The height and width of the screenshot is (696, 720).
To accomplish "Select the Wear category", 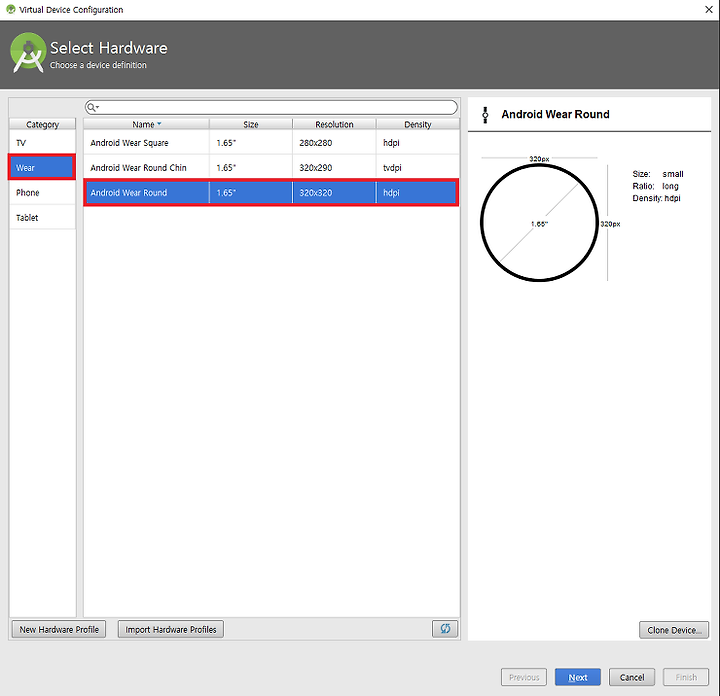I will [x=42, y=168].
